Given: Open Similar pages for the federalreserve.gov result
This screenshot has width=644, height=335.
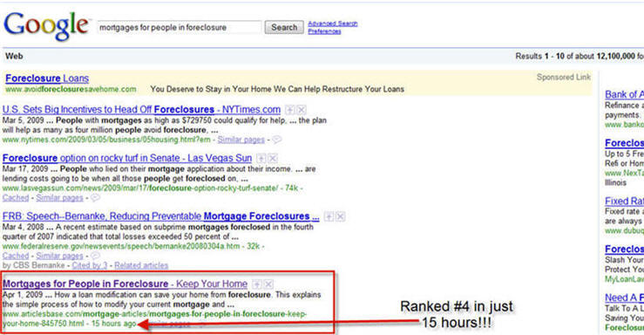Looking at the screenshot, I should 59,256.
